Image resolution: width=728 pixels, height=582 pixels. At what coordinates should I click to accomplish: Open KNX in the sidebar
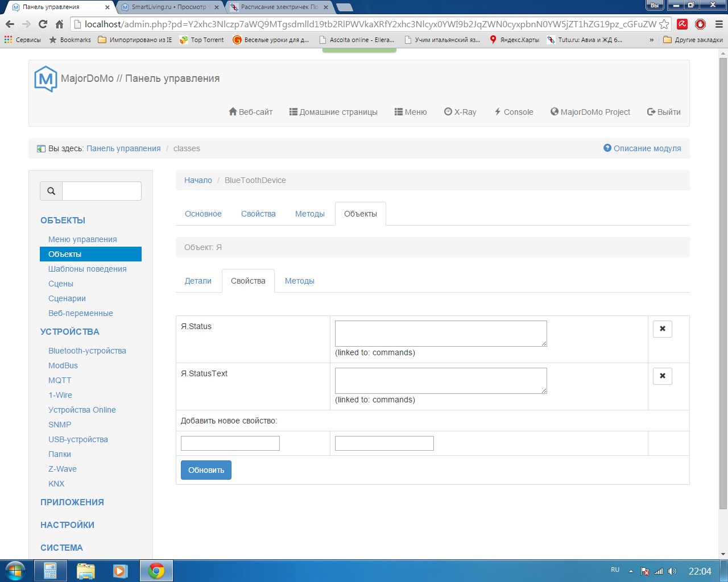pos(56,484)
